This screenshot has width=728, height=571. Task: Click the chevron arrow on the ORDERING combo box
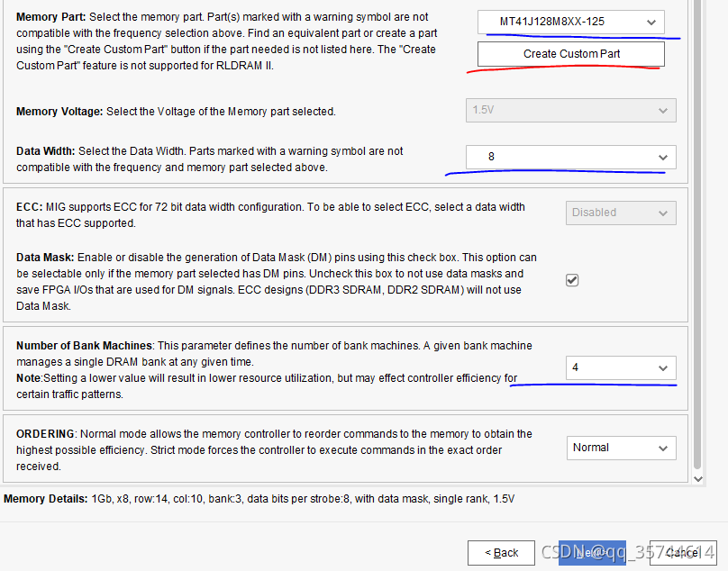[x=662, y=448]
